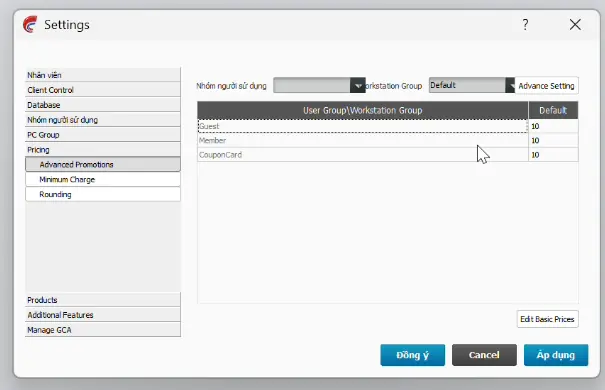Close the Settings dialog
605x390 pixels.
click(575, 25)
